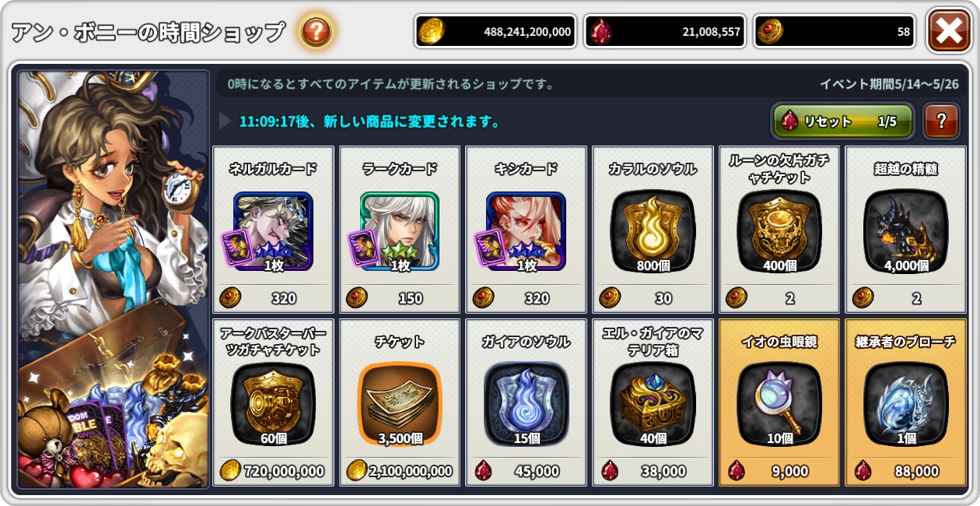
Task: Select the ネルガルカード character card icon
Action: click(x=273, y=231)
